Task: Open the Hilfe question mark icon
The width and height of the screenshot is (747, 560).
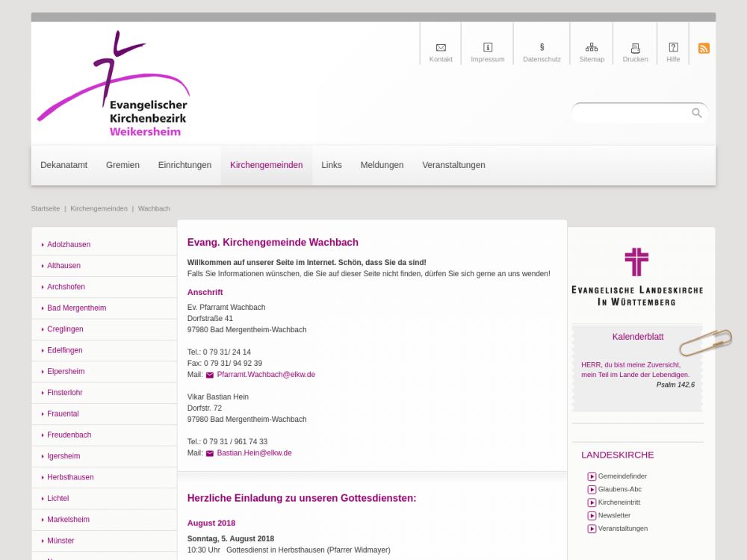Action: pos(673,48)
